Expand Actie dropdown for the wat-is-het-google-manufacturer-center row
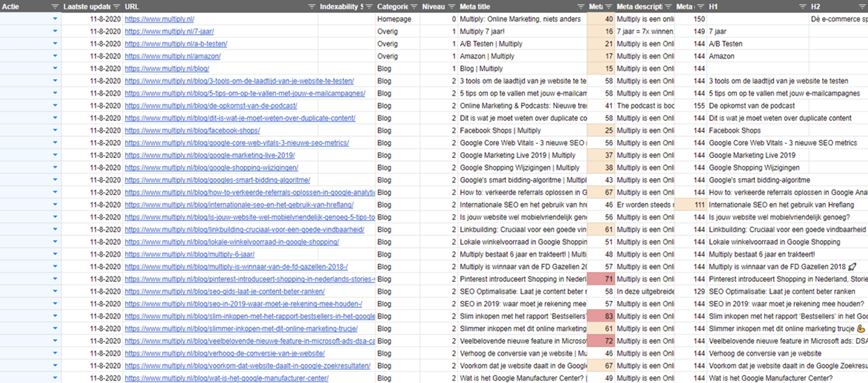This screenshot has height=383, width=868. point(55,378)
